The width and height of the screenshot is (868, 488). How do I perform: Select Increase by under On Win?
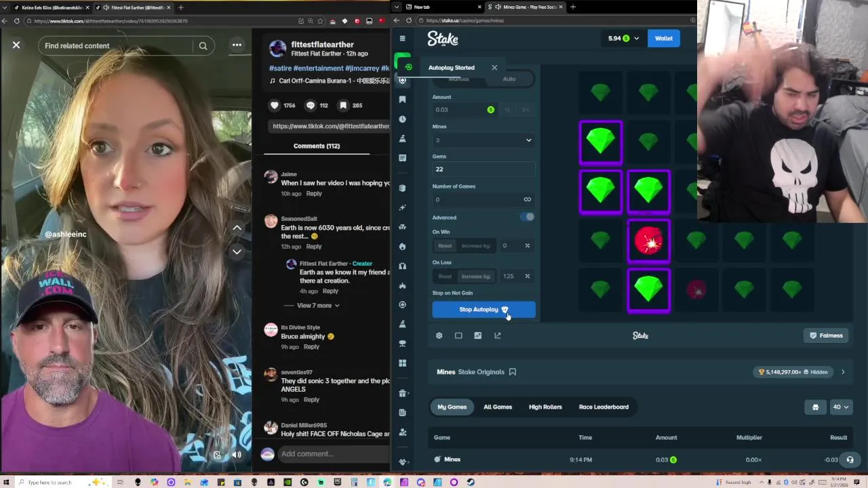[x=475, y=246]
